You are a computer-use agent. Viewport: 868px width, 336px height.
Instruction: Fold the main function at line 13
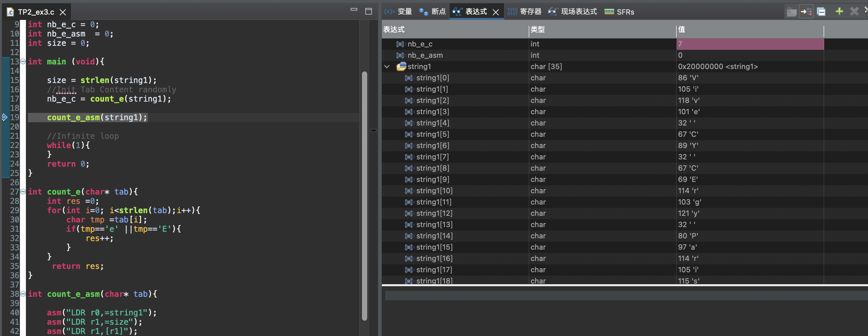click(23, 61)
